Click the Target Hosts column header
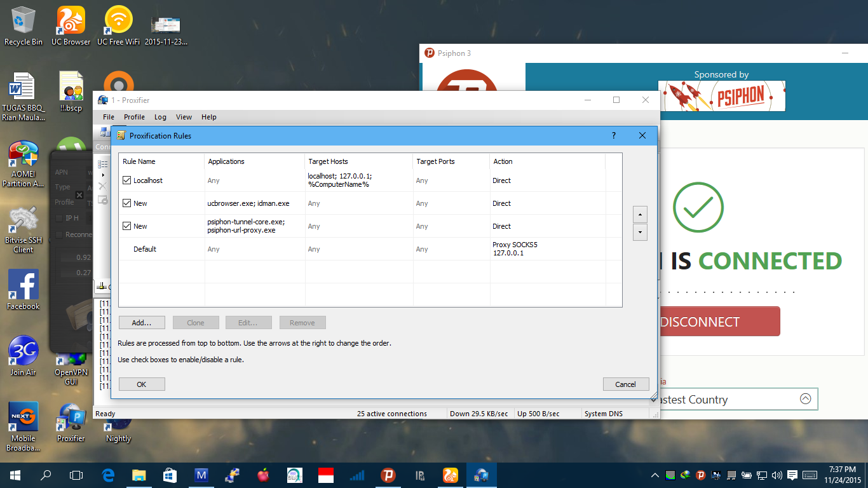Viewport: 868px width, 488px height. click(359, 161)
